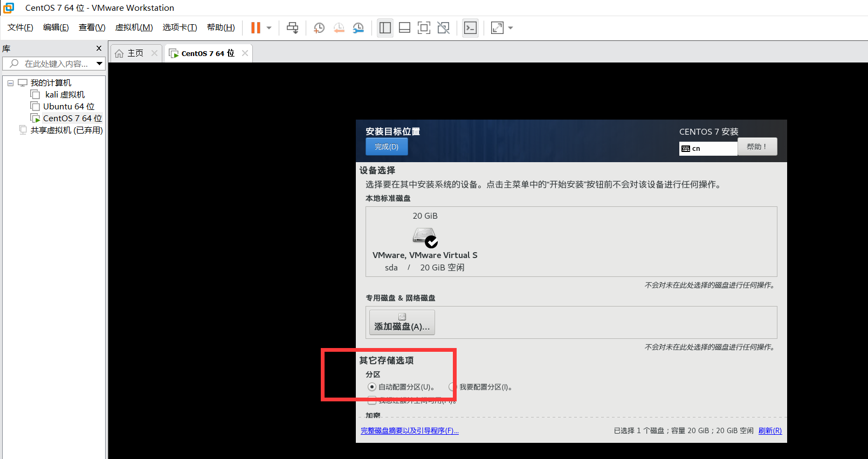Screen dimensions: 868x459
Task: Click the 添加磁盘(A)... button
Action: 402,322
